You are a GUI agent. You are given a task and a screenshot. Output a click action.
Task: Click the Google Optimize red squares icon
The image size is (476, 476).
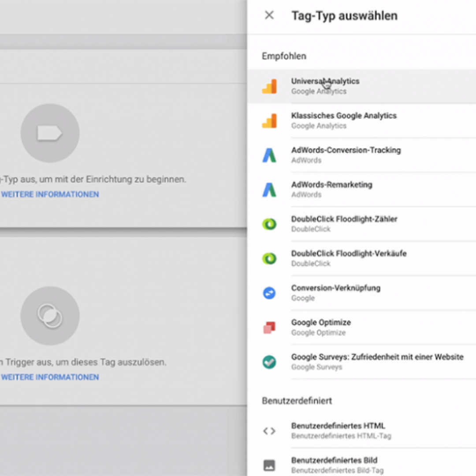click(x=269, y=327)
